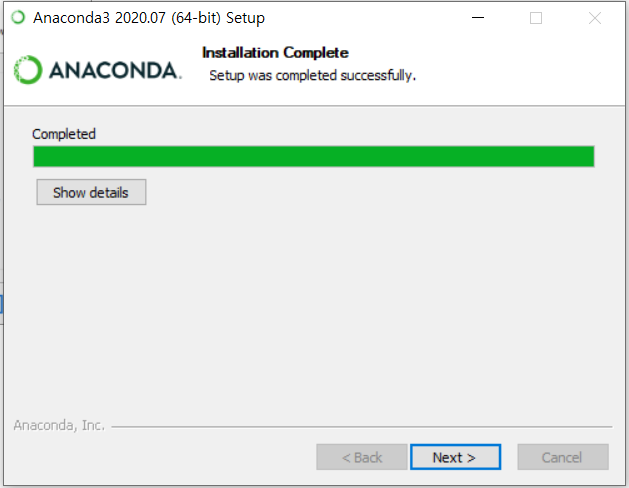The image size is (629, 488).
Task: Click Show details to view the install log
Action: pyautogui.click(x=91, y=192)
